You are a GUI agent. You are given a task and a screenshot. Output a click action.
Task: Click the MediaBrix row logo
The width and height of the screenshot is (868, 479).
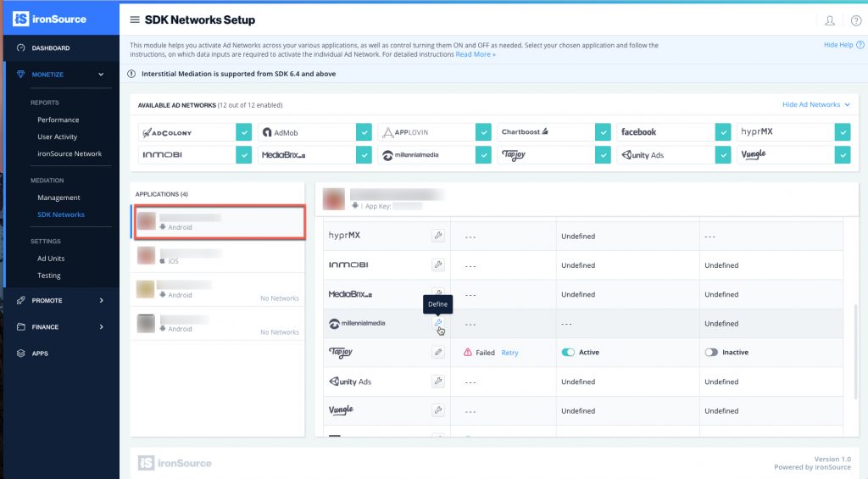tap(350, 294)
